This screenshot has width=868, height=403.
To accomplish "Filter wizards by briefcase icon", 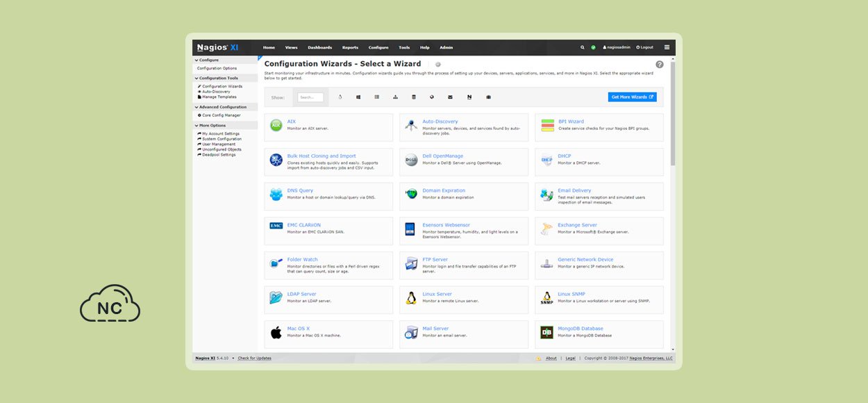I will coord(488,97).
